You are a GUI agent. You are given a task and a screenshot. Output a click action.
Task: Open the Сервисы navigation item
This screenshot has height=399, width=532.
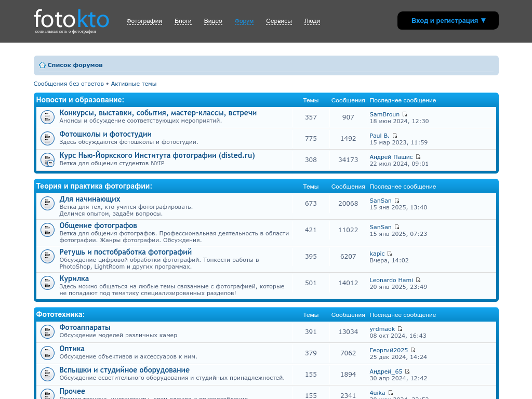279,21
